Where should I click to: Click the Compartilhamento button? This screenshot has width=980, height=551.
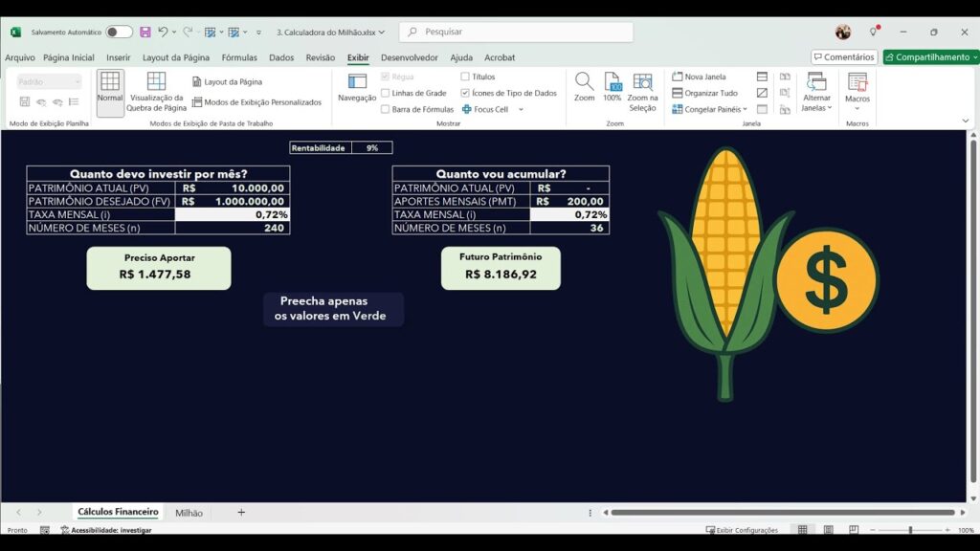[931, 56]
